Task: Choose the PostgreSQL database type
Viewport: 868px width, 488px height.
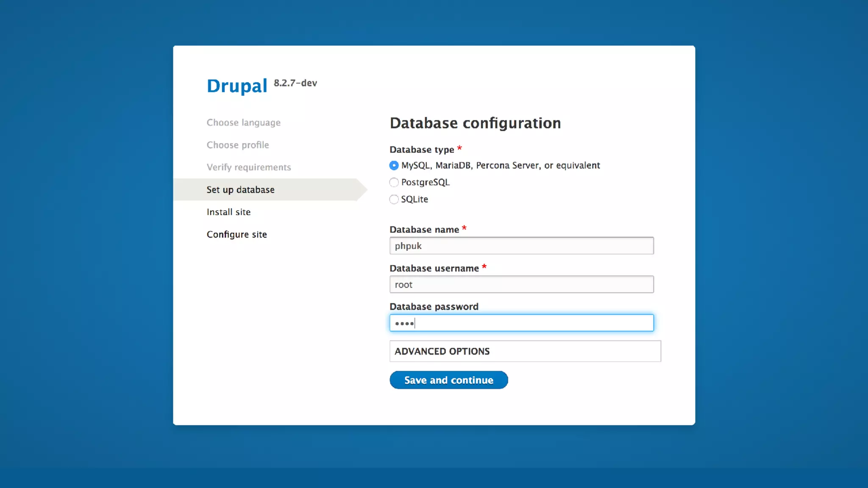Action: [x=394, y=182]
